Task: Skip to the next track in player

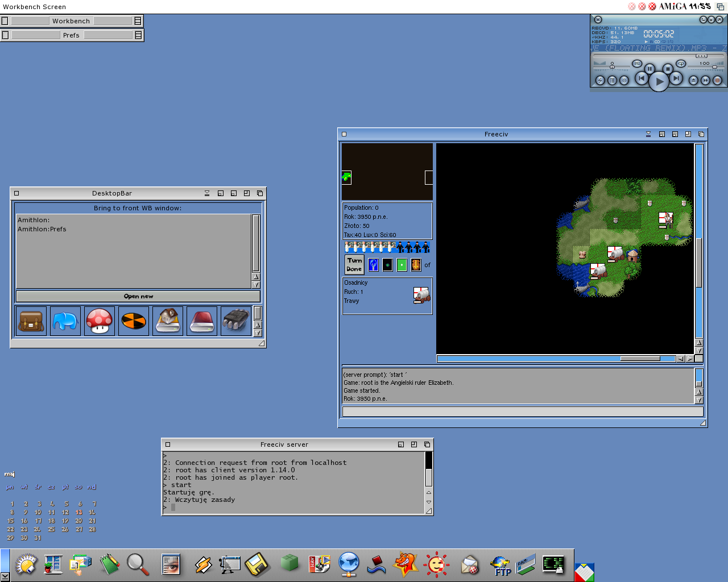Action: pos(676,78)
